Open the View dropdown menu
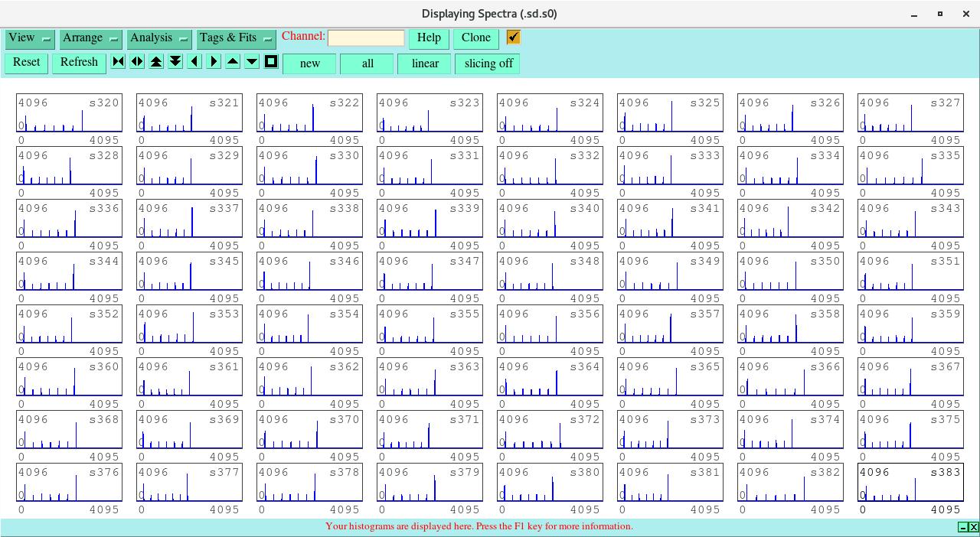 click(30, 38)
